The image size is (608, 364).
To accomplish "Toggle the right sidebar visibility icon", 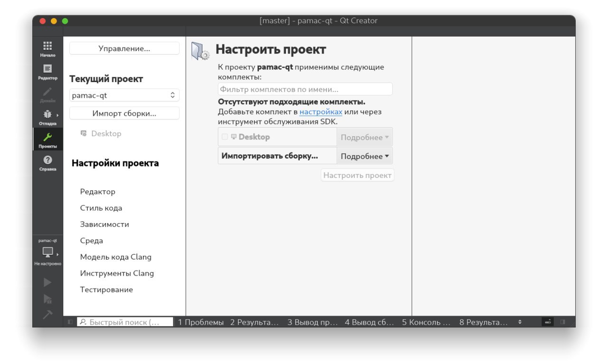I will (x=562, y=322).
